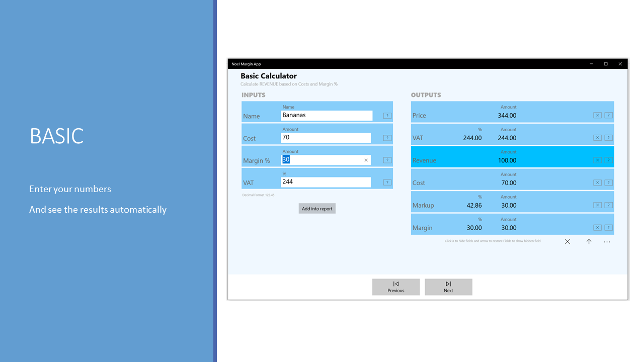The width and height of the screenshot is (644, 362).
Task: Click the Basic Calculator heading
Action: (x=269, y=76)
